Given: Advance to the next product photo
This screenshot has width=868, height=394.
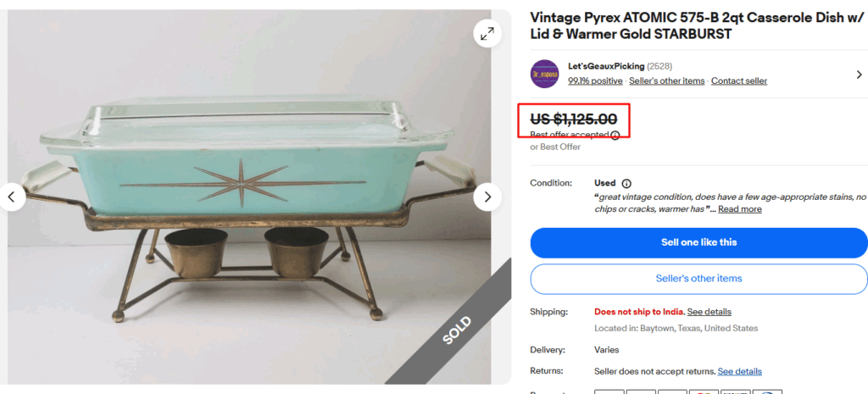Looking at the screenshot, I should coord(487,197).
